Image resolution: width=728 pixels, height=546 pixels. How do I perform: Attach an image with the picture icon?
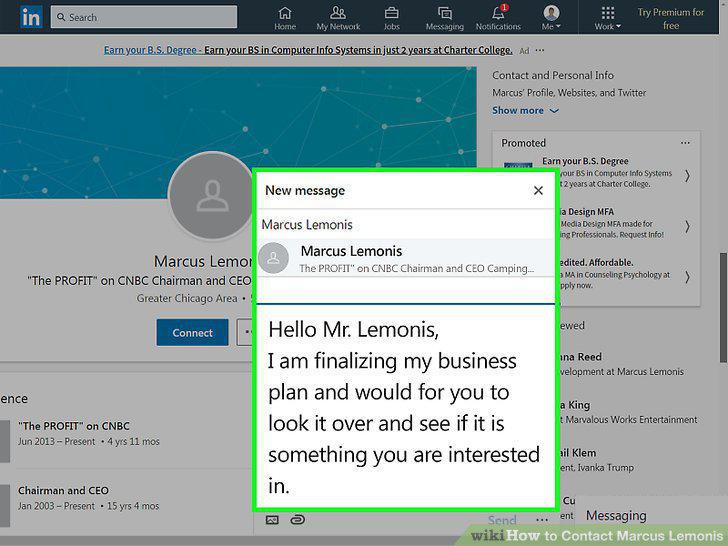pos(272,520)
